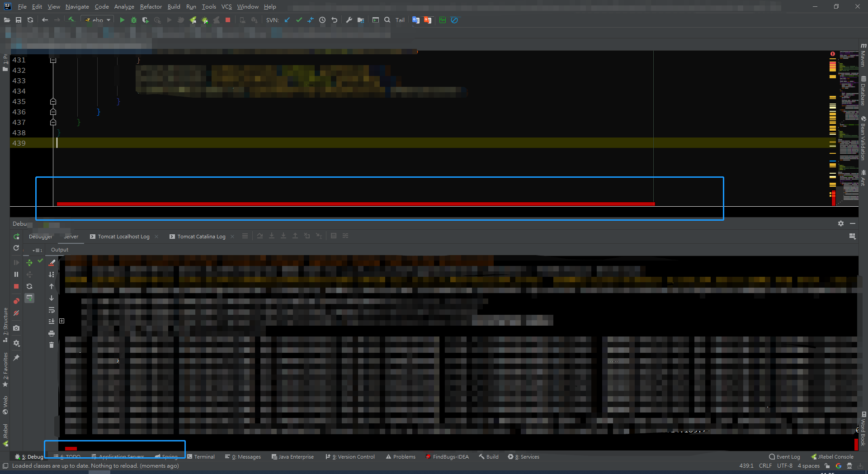Open the Version Control tool window
Image resolution: width=868 pixels, height=474 pixels.
(x=350, y=457)
